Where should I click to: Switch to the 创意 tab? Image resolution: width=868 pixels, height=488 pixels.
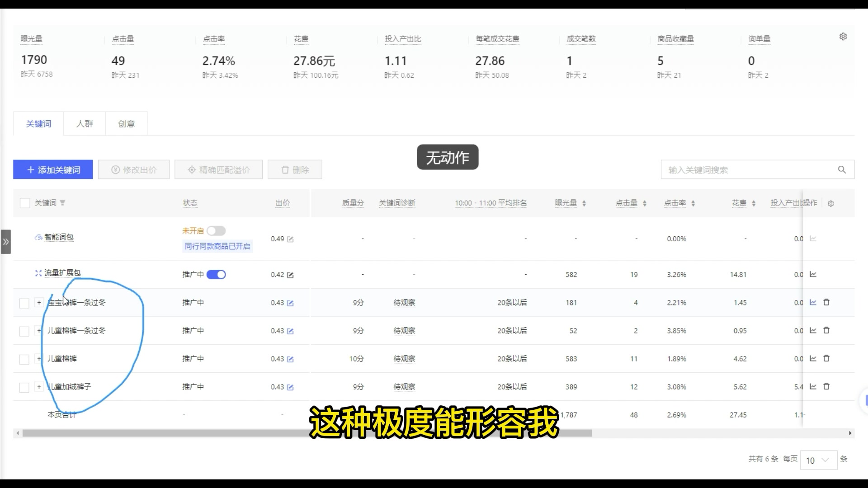[x=127, y=123]
